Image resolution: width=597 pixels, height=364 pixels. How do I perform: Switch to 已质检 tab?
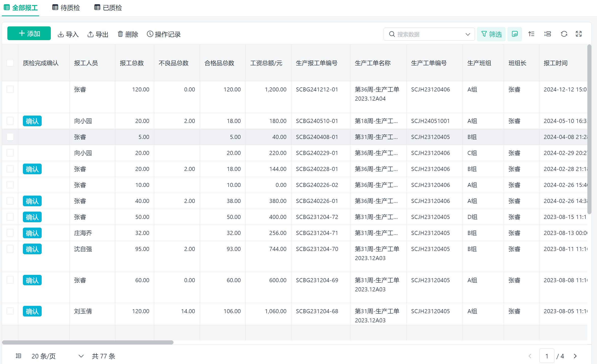coord(108,8)
